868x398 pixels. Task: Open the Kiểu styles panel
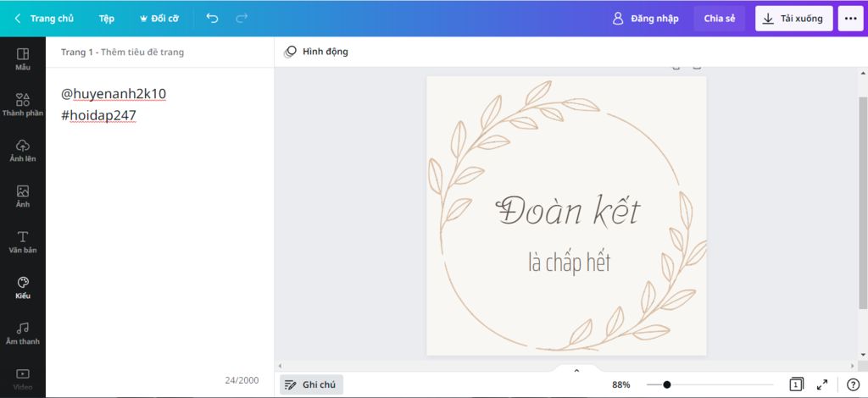(x=23, y=288)
